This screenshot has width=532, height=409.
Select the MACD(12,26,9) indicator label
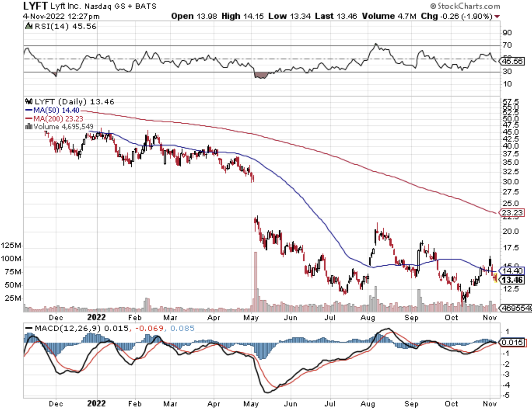pyautogui.click(x=68, y=328)
